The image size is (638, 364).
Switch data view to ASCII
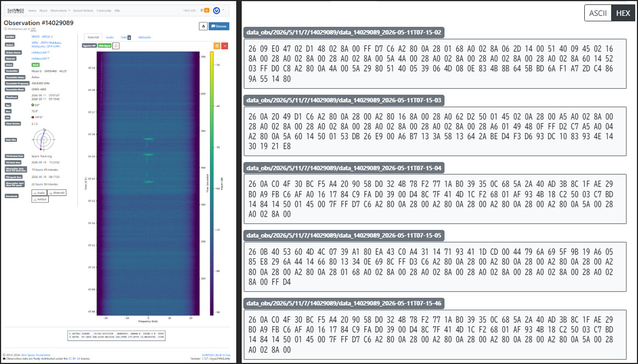(598, 13)
